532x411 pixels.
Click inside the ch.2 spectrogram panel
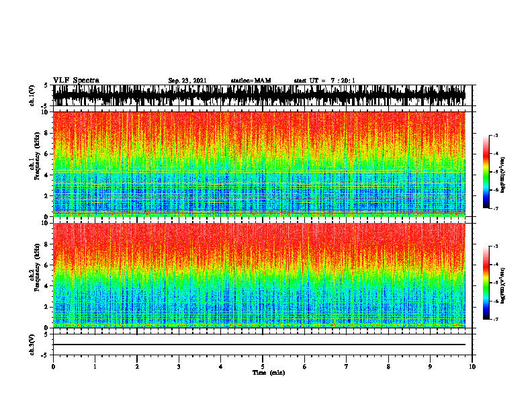coord(259,275)
